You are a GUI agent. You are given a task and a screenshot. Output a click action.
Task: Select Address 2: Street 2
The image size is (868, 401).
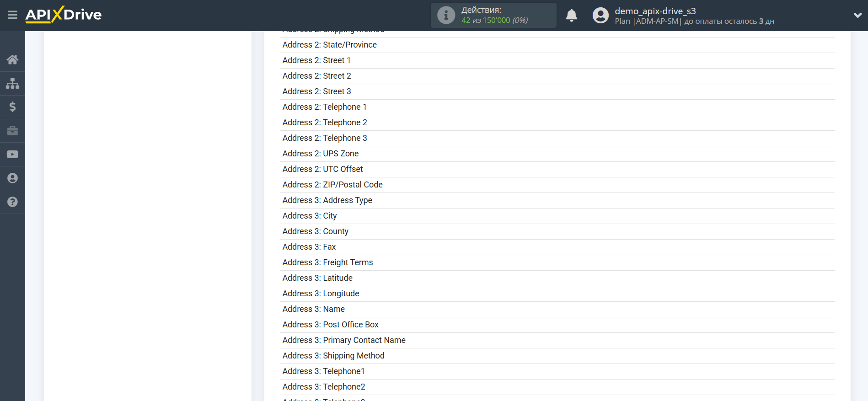[x=557, y=76]
